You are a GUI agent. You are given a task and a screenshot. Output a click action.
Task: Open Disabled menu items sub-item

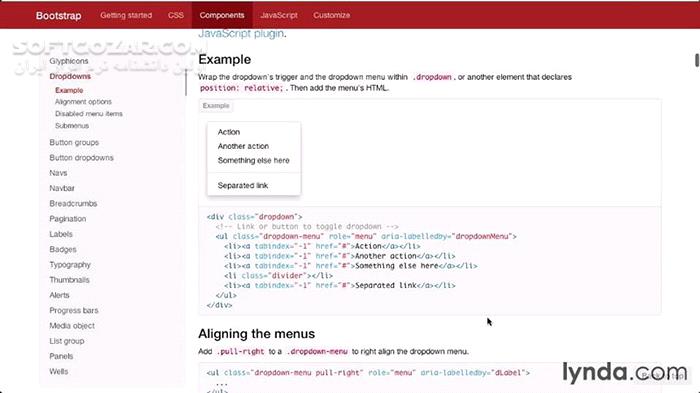(89, 114)
